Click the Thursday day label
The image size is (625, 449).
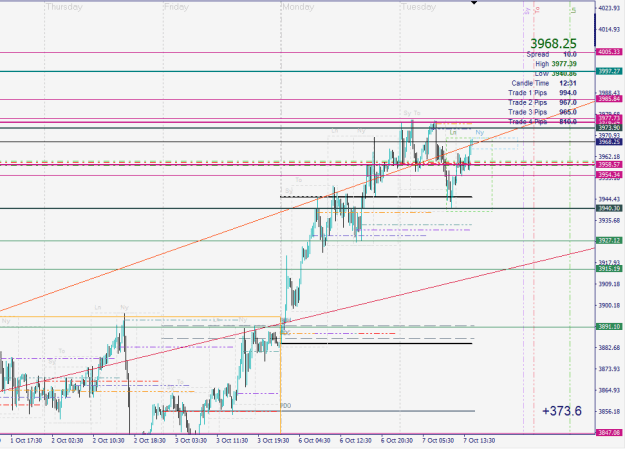tap(64, 7)
